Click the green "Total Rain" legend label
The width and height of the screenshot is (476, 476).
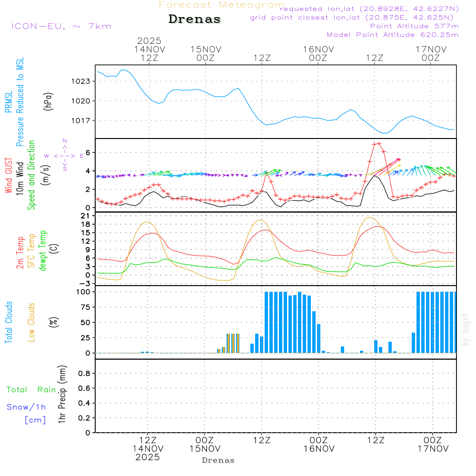click(x=31, y=389)
